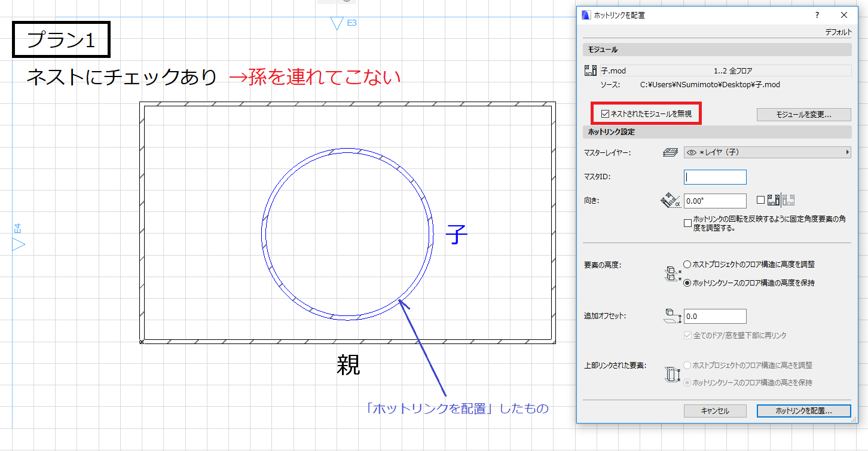This screenshot has width=868, height=451.
Task: Click the rotation angle icon next to 向き
Action: [x=671, y=201]
